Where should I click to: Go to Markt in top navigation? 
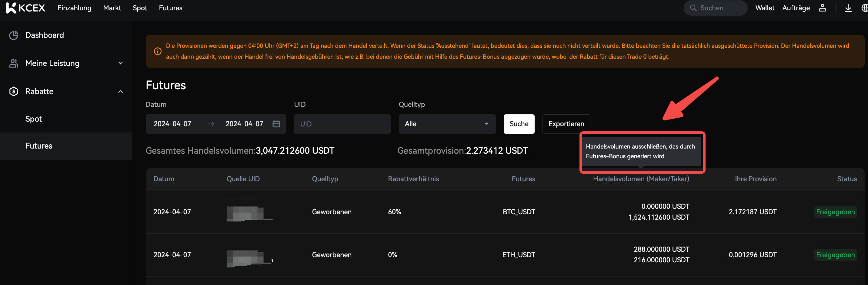(x=112, y=8)
